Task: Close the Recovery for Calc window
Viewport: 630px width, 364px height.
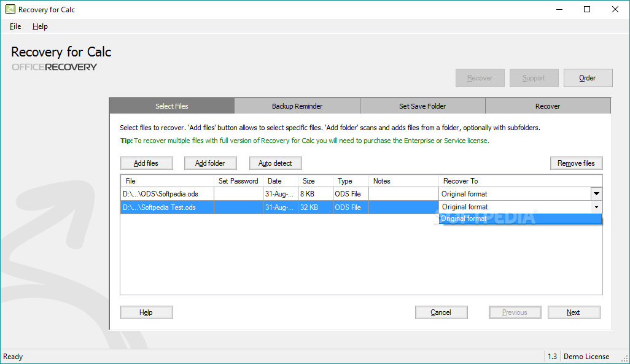Action: [x=615, y=9]
